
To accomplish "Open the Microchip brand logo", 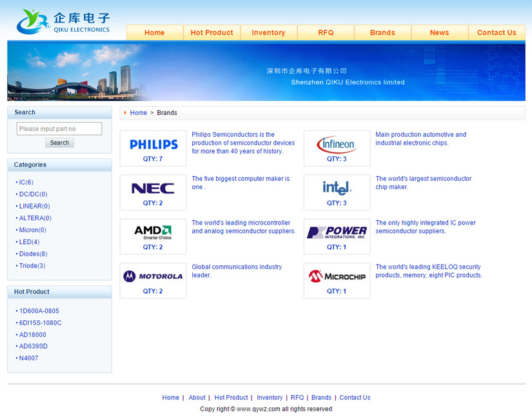I will point(336,276).
